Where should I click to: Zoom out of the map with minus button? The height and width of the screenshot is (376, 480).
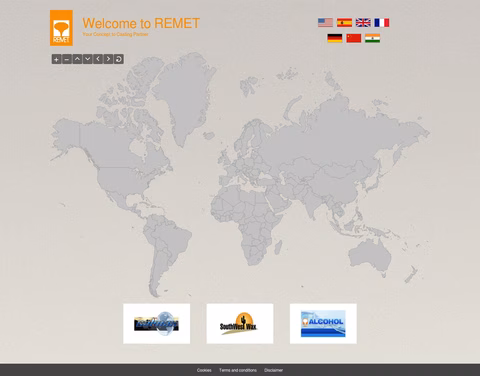[67, 59]
